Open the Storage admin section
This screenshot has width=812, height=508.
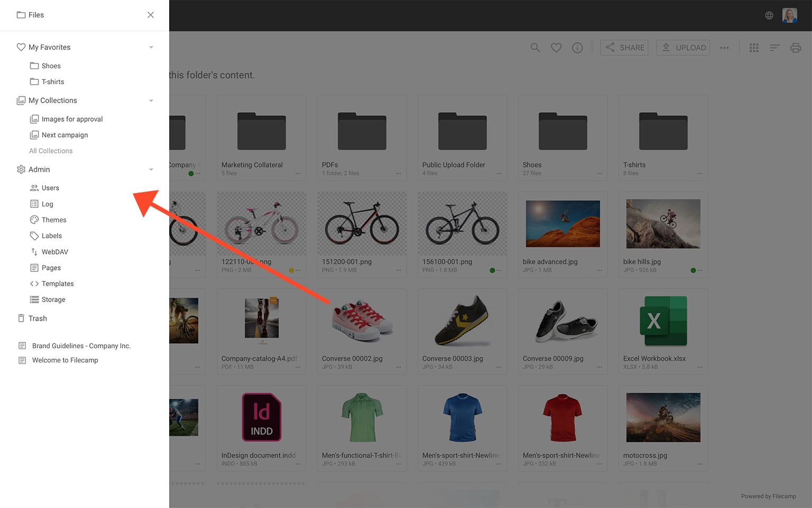[53, 300]
